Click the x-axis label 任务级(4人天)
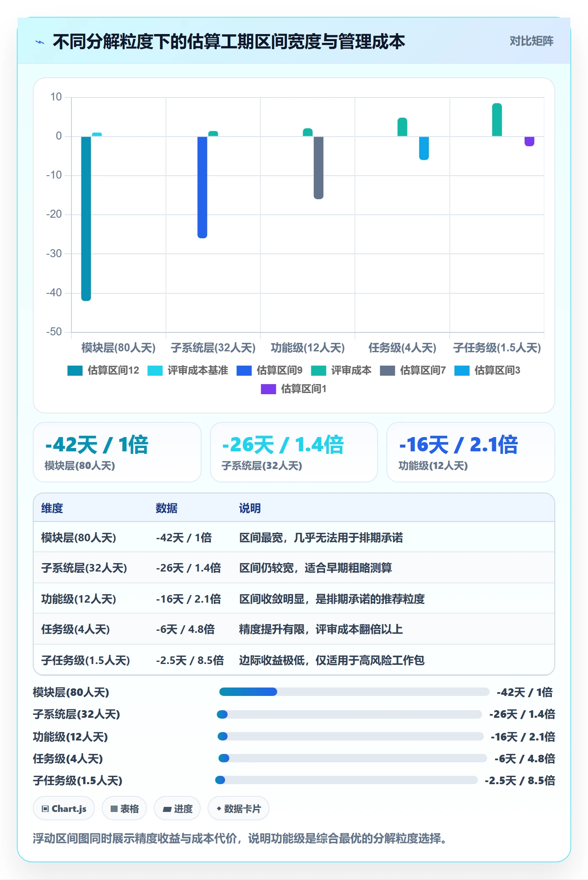This screenshot has height=880, width=588. click(x=402, y=348)
